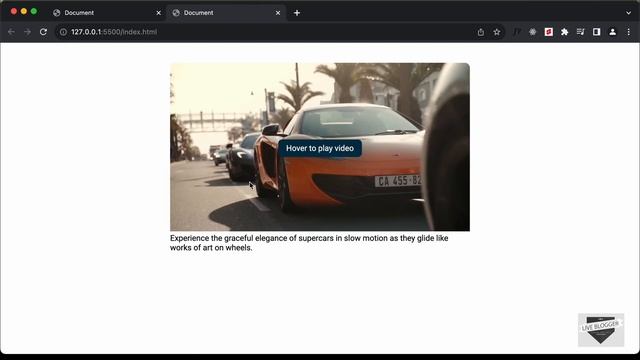Reload the current page

(43, 32)
